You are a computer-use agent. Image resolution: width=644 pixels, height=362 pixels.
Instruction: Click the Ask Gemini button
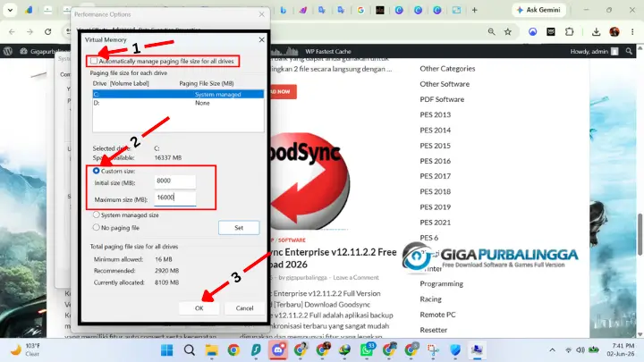tap(538, 10)
